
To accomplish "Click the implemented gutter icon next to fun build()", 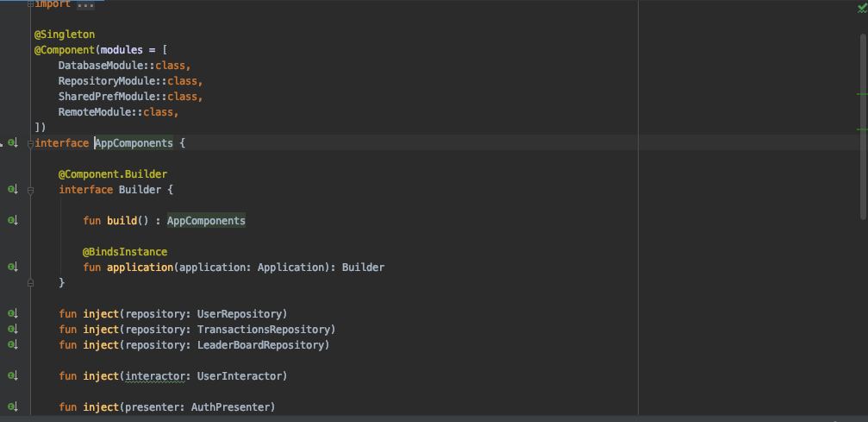I will [x=13, y=221].
